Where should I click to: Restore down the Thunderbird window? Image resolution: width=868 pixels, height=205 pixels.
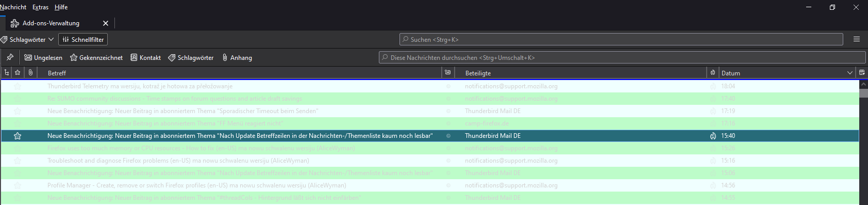pyautogui.click(x=832, y=7)
